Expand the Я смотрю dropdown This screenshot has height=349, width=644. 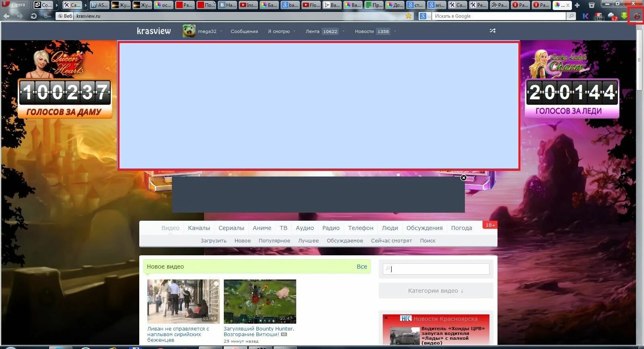[294, 31]
